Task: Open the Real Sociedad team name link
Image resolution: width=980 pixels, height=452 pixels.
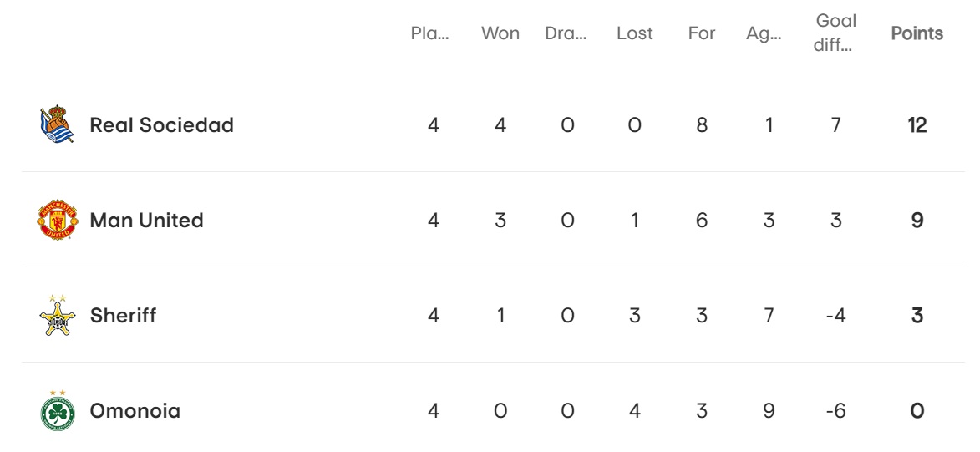Action: click(162, 125)
